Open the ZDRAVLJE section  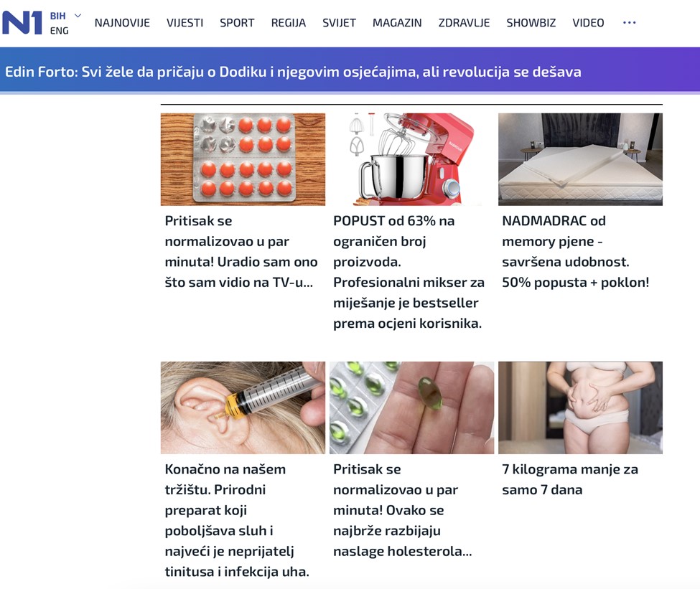pos(465,23)
